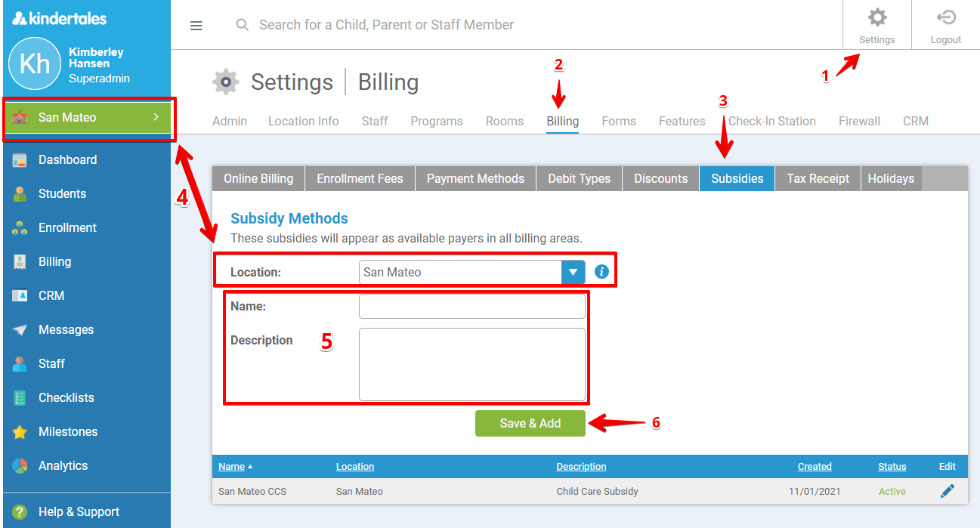
Task: Click the Students sidebar icon
Action: point(20,194)
